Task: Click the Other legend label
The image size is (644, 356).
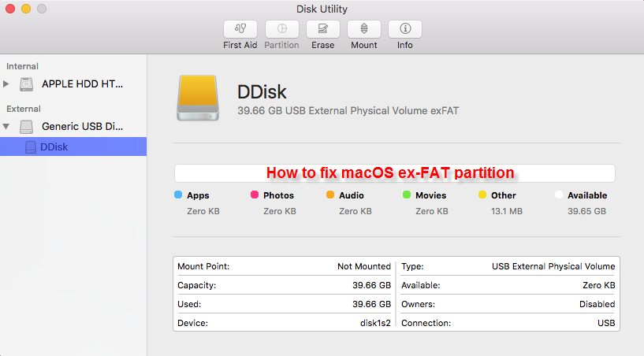Action: pyautogui.click(x=504, y=195)
